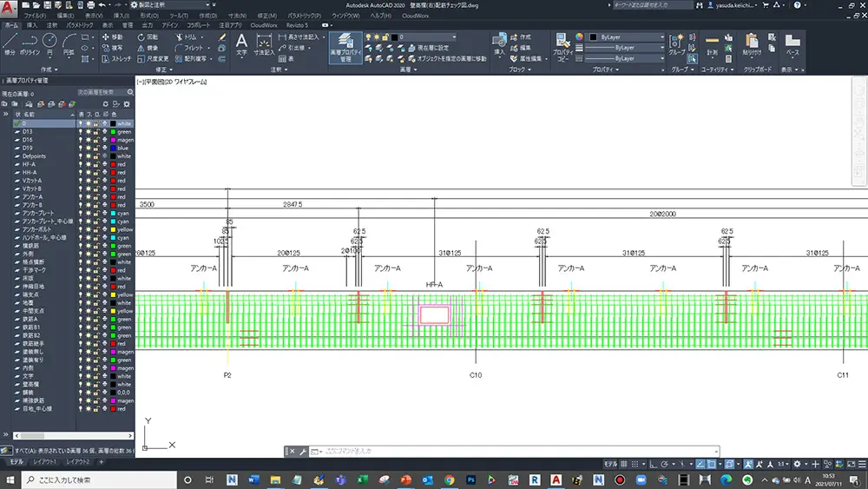Click the 文字 (Text) tool

point(241,44)
